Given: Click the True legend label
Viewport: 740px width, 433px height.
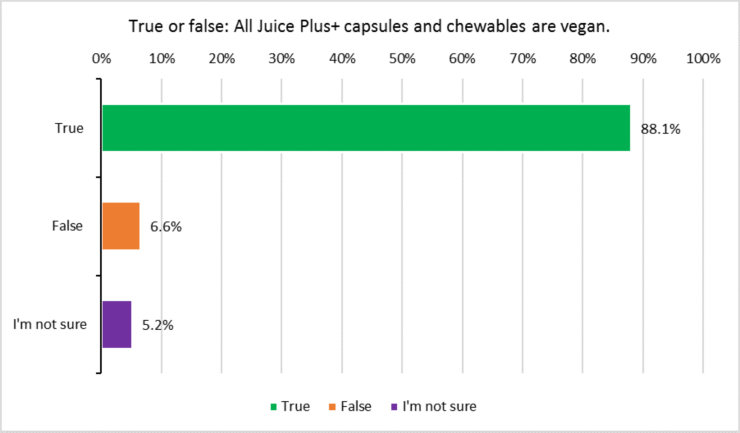Looking at the screenshot, I should (x=295, y=406).
